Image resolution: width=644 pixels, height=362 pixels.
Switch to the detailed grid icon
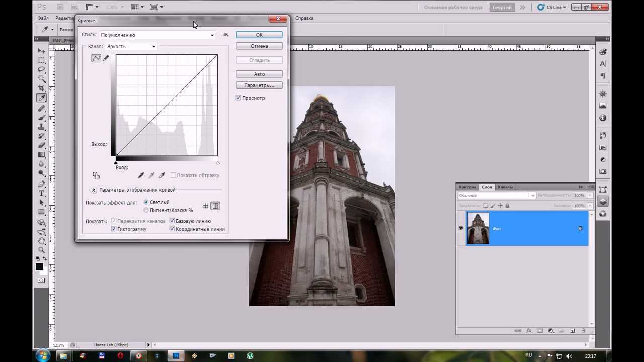(x=215, y=206)
